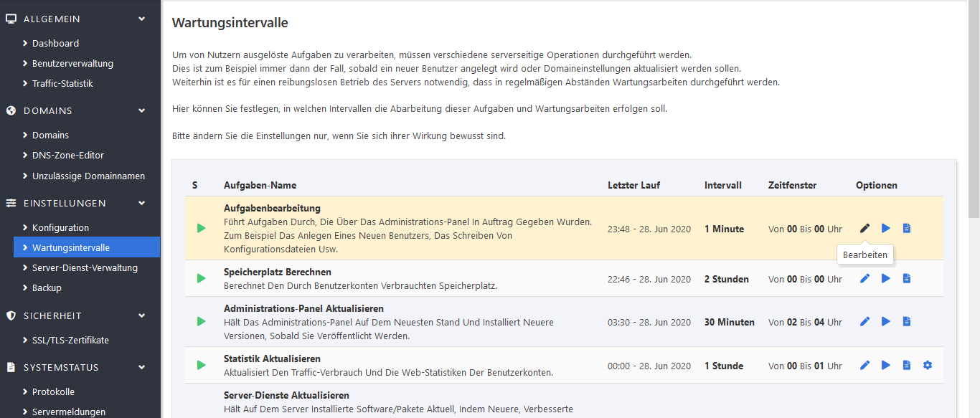This screenshot has width=980, height=418.
Task: Click the page vertical scrollbar
Action: click(x=974, y=108)
